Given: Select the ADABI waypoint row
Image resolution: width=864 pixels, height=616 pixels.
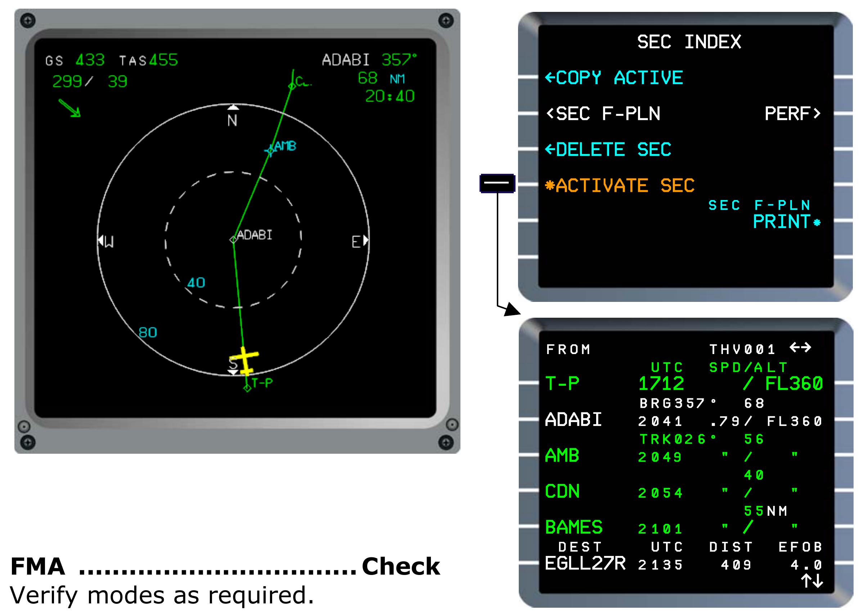Looking at the screenshot, I should click(x=684, y=420).
